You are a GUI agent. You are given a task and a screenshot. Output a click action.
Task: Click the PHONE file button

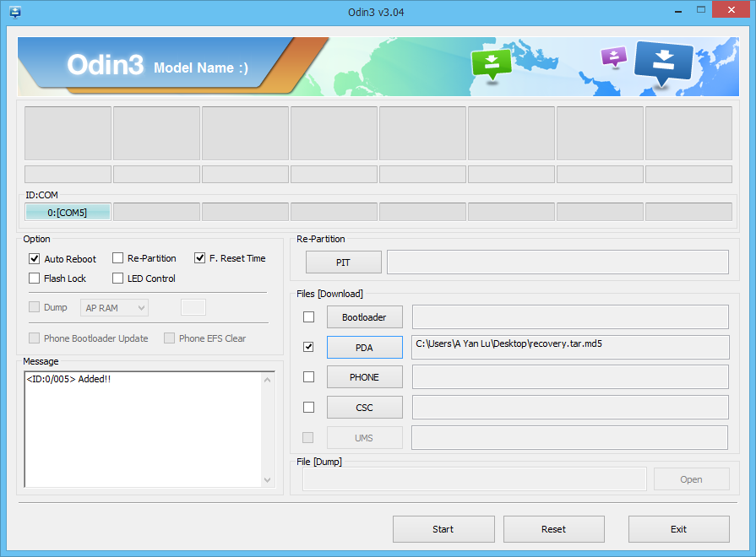click(x=365, y=377)
